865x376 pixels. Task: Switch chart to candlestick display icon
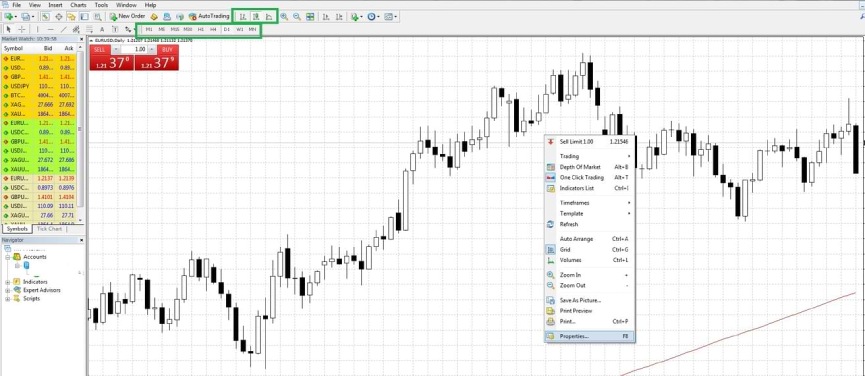[x=255, y=17]
